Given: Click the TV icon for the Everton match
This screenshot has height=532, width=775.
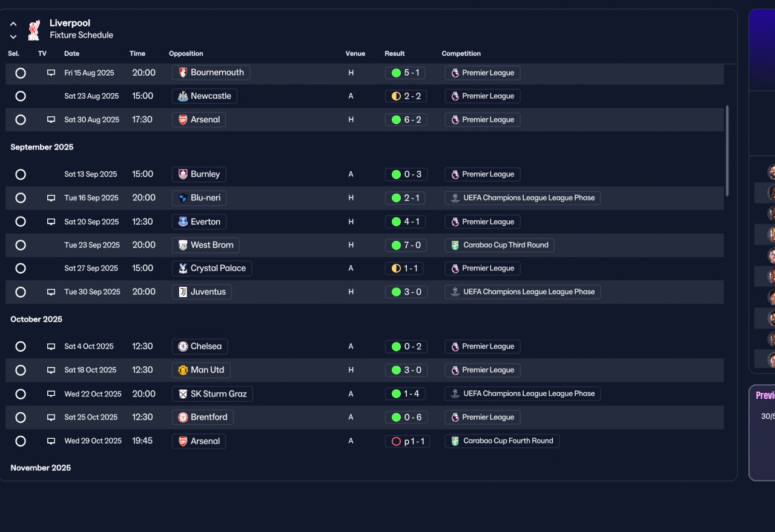Looking at the screenshot, I should [x=51, y=222].
